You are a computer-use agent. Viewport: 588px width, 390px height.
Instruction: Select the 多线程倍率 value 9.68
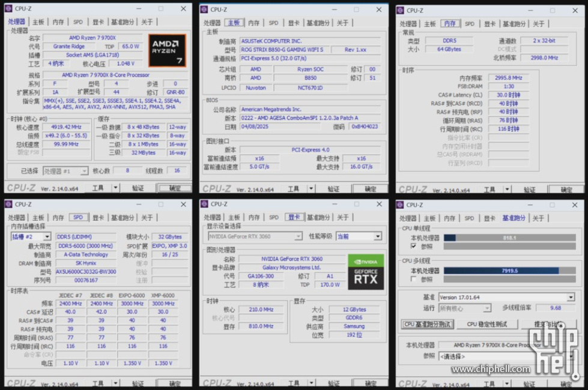[556, 308]
